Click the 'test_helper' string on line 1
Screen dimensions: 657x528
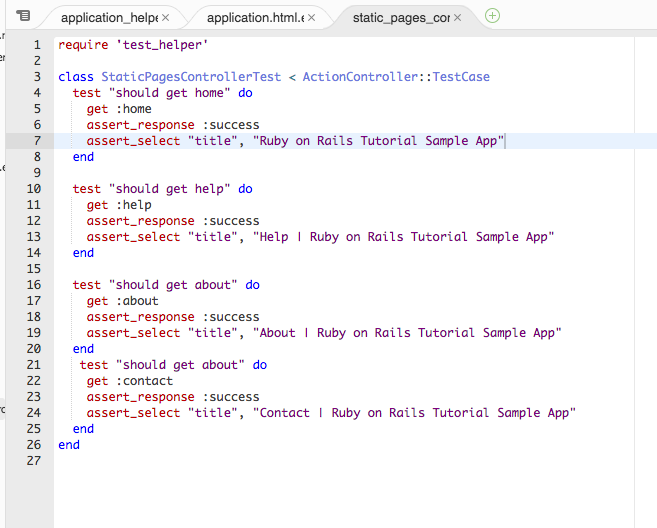pyautogui.click(x=162, y=44)
